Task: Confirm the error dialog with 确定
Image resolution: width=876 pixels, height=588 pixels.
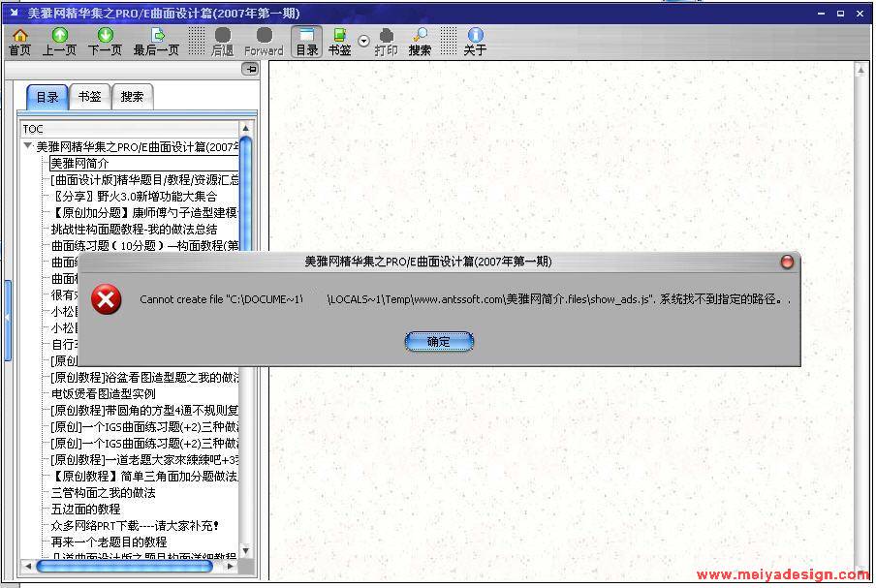Action: click(439, 342)
